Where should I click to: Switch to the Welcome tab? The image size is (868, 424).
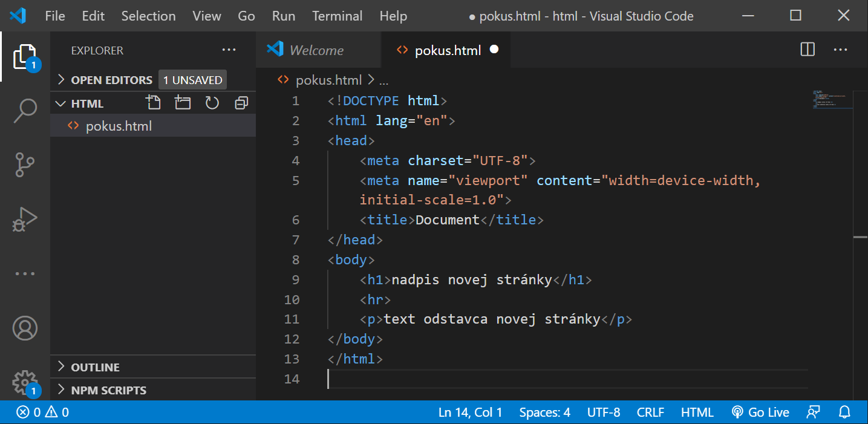[x=319, y=50]
